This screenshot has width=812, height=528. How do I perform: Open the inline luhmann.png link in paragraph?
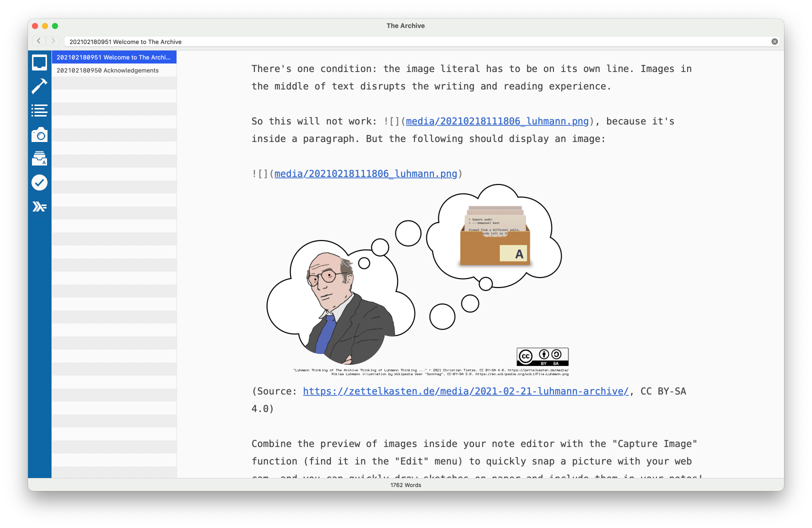pyautogui.click(x=497, y=121)
